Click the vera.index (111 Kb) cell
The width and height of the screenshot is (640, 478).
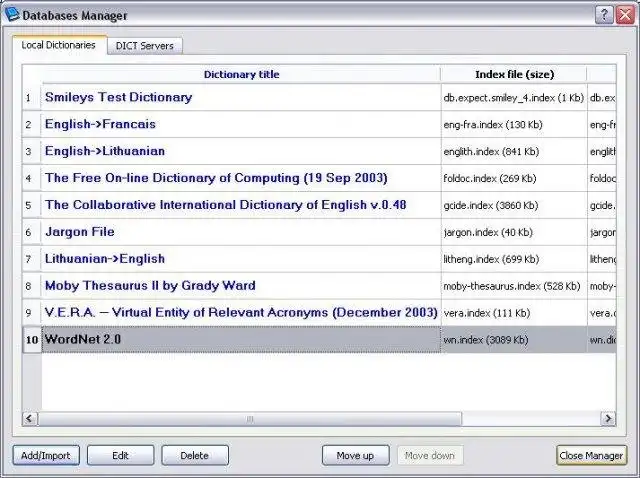(514, 313)
